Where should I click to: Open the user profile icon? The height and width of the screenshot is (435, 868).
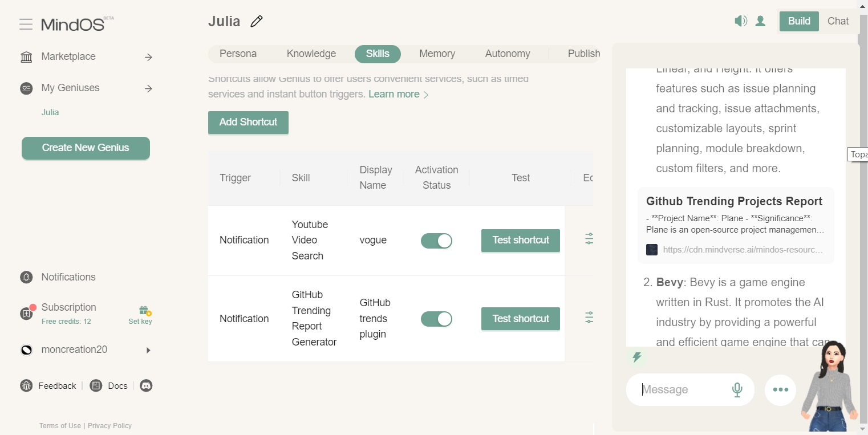coord(760,21)
